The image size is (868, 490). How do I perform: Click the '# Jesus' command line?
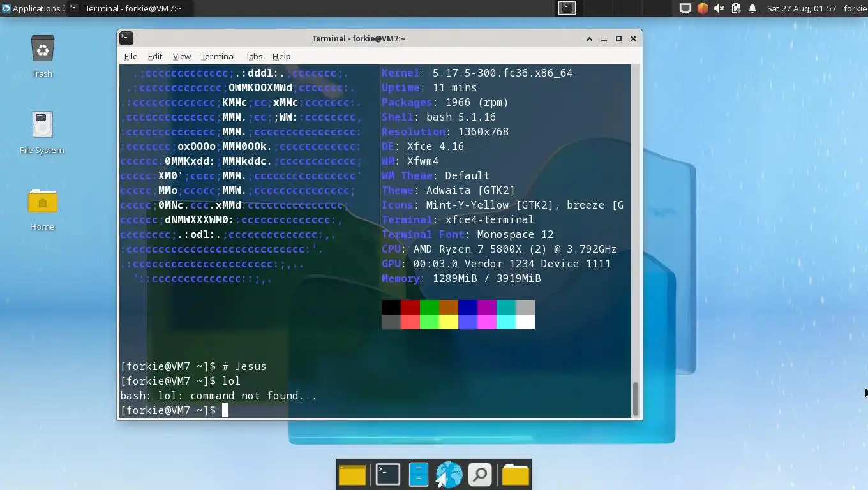pos(193,366)
